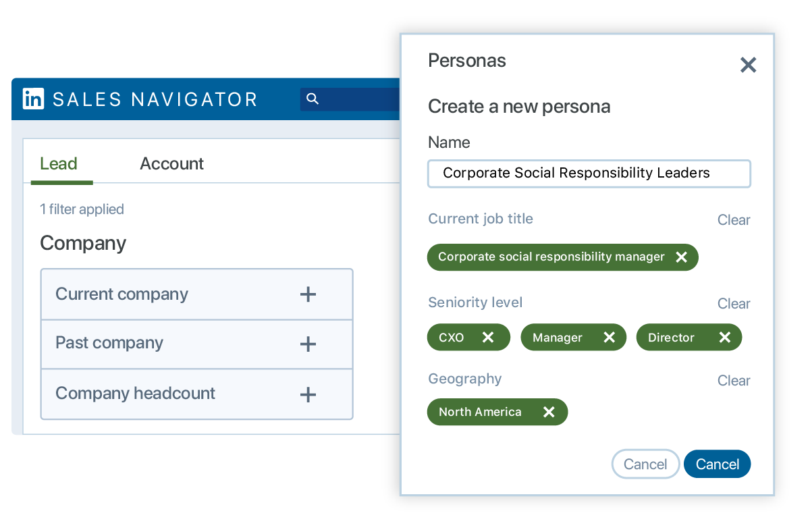Clear the Seniority level filter
810x532 pixels.
click(x=734, y=303)
